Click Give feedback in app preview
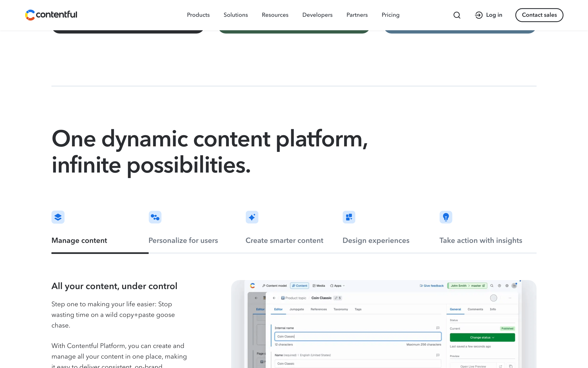The width and height of the screenshot is (588, 368). pyautogui.click(x=432, y=286)
